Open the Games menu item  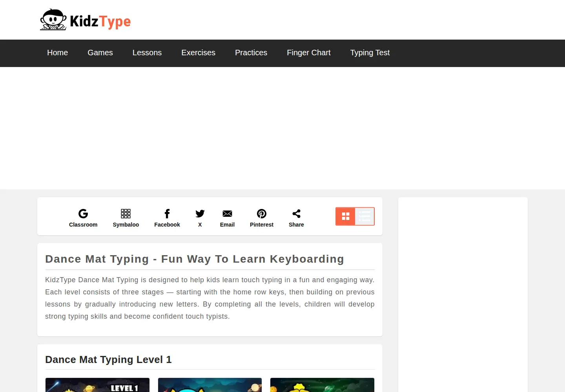point(100,53)
